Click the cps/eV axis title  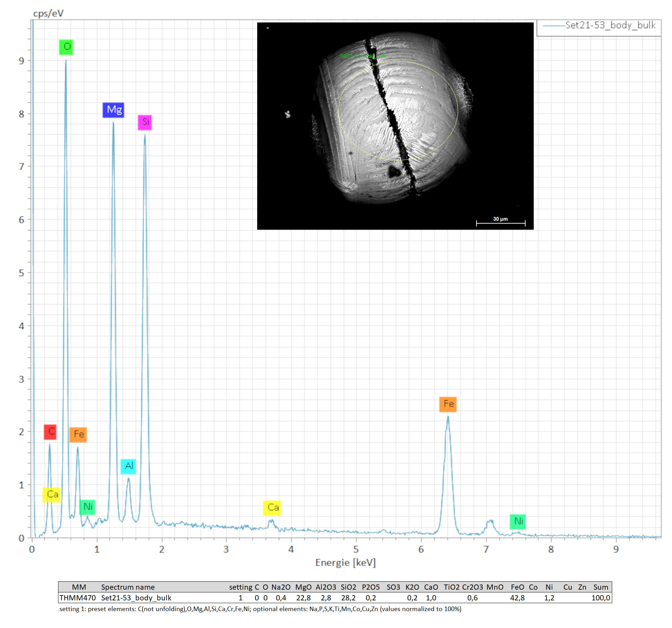click(48, 13)
